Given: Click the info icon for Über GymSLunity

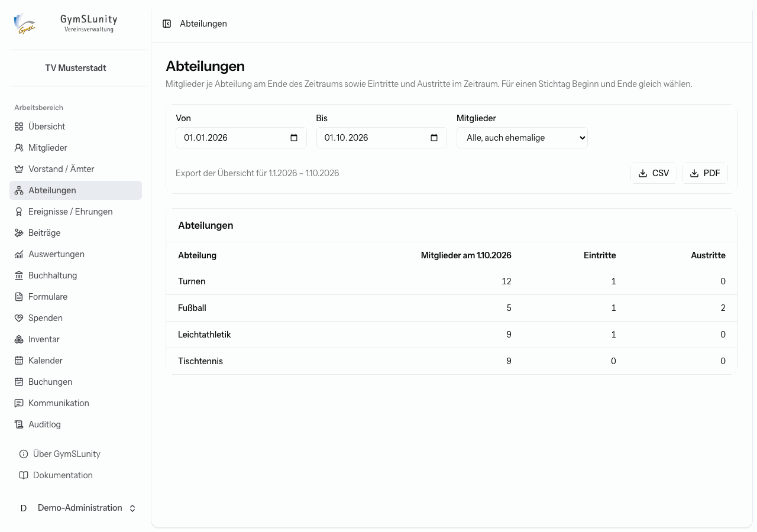Looking at the screenshot, I should (24, 454).
